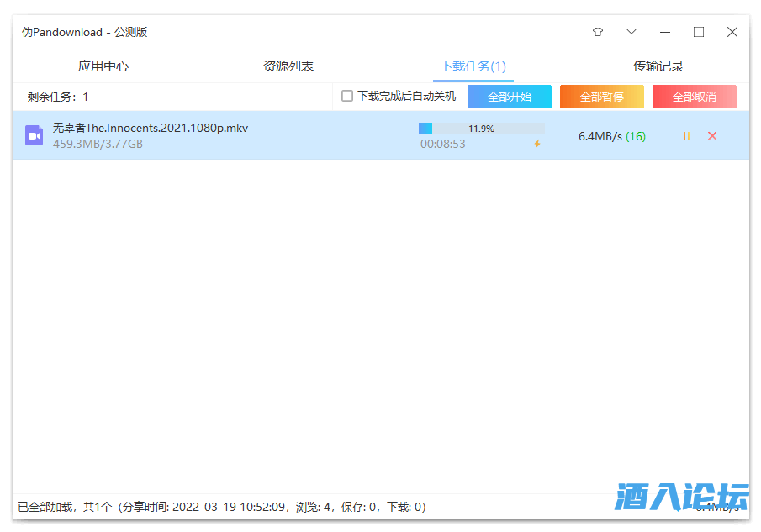Expand the title bar dropdown chevron menu
The width and height of the screenshot is (761, 532).
[632, 32]
